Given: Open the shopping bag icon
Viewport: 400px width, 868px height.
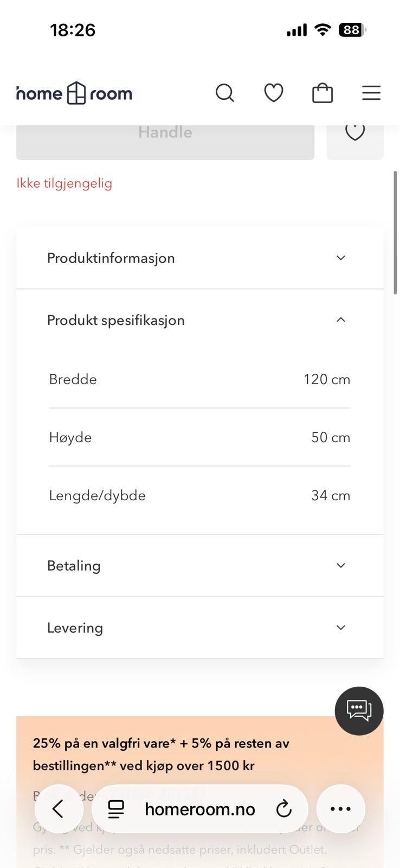Looking at the screenshot, I should [322, 93].
